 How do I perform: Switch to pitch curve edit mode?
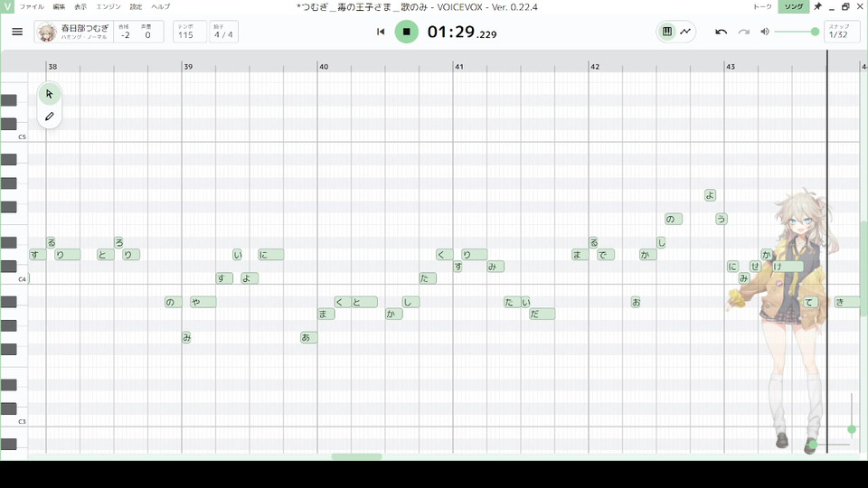point(685,32)
